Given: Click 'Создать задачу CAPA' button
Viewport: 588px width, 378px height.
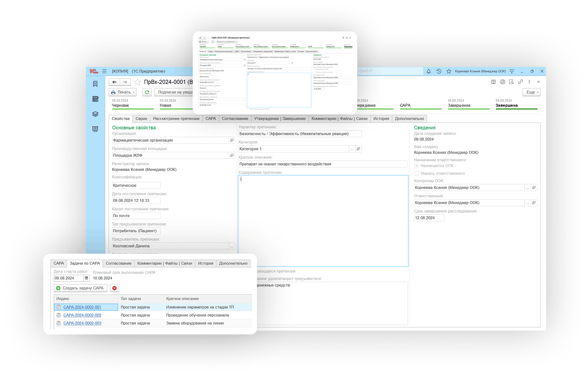Looking at the screenshot, I should (x=80, y=288).
